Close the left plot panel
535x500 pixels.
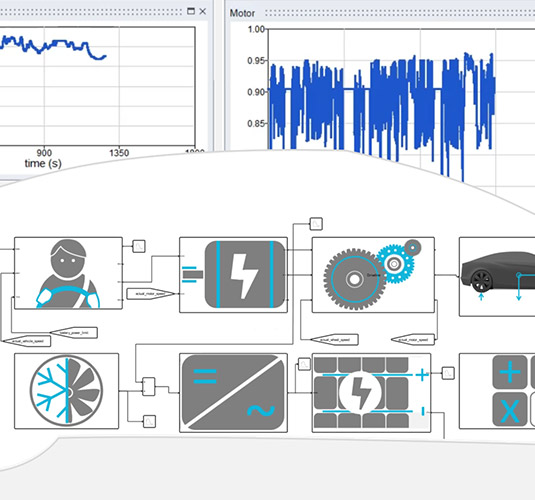[x=203, y=11]
